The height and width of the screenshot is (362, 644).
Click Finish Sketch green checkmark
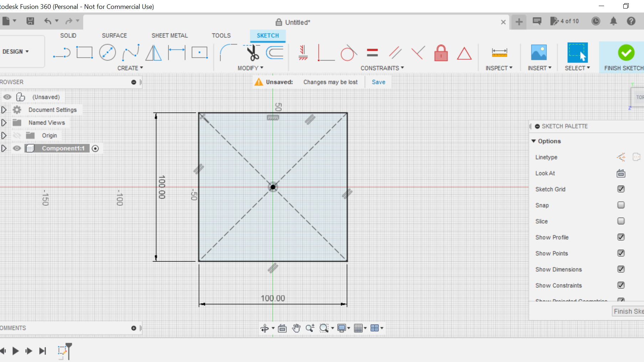pyautogui.click(x=626, y=53)
